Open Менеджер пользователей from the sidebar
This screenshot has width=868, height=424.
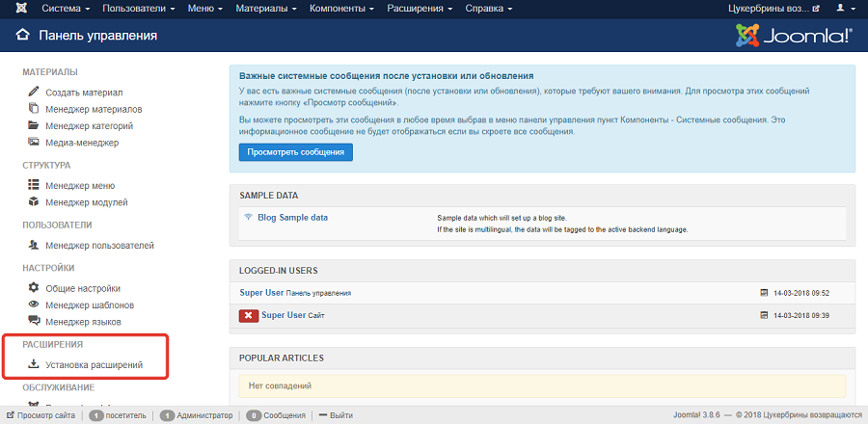99,246
